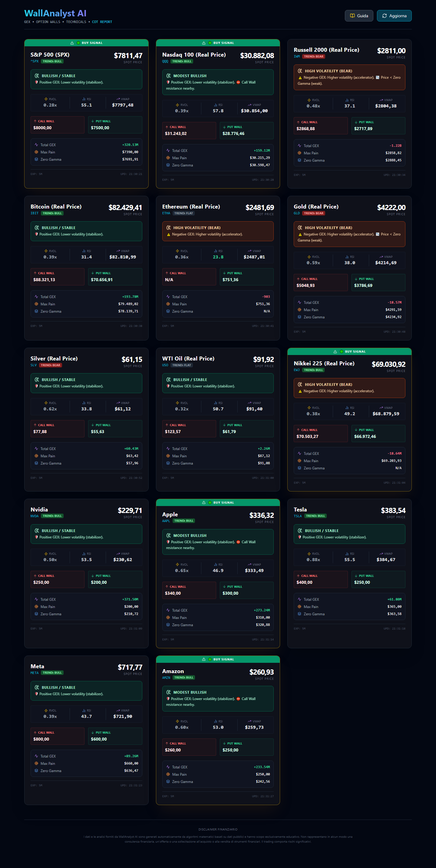Image resolution: width=436 pixels, height=868 pixels.
Task: Click the WallAnalyst AI logo title
Action: [x=55, y=13]
